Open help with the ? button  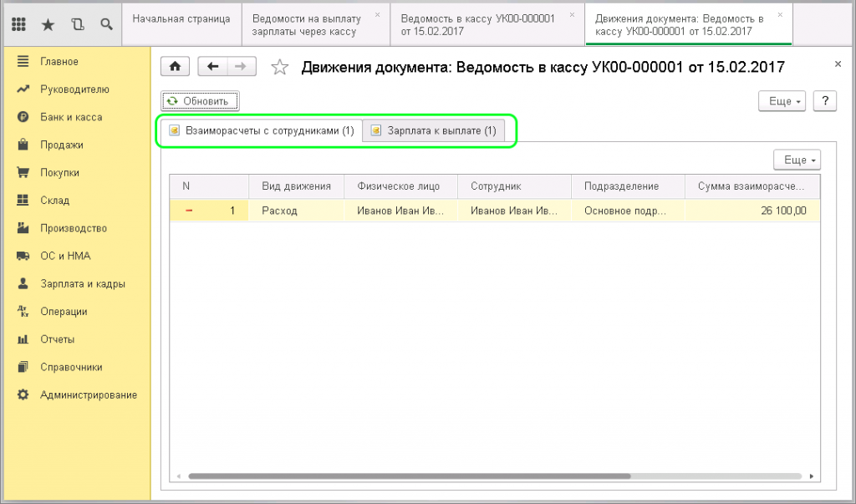(x=825, y=101)
